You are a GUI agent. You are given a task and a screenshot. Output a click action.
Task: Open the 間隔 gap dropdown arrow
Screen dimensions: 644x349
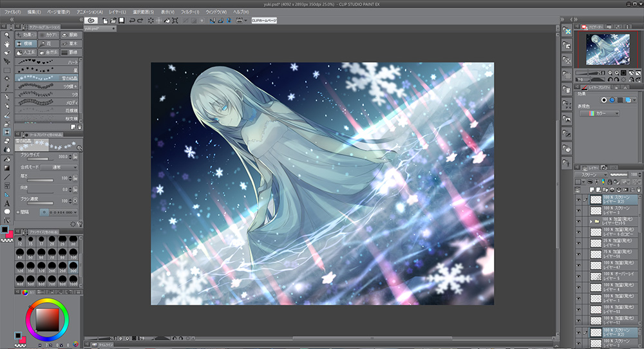(75, 212)
